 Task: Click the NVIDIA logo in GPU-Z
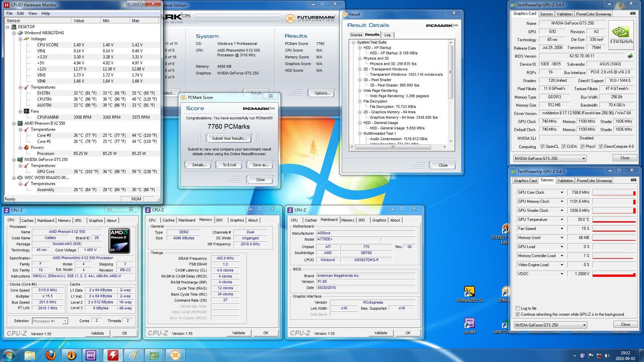pyautogui.click(x=621, y=35)
